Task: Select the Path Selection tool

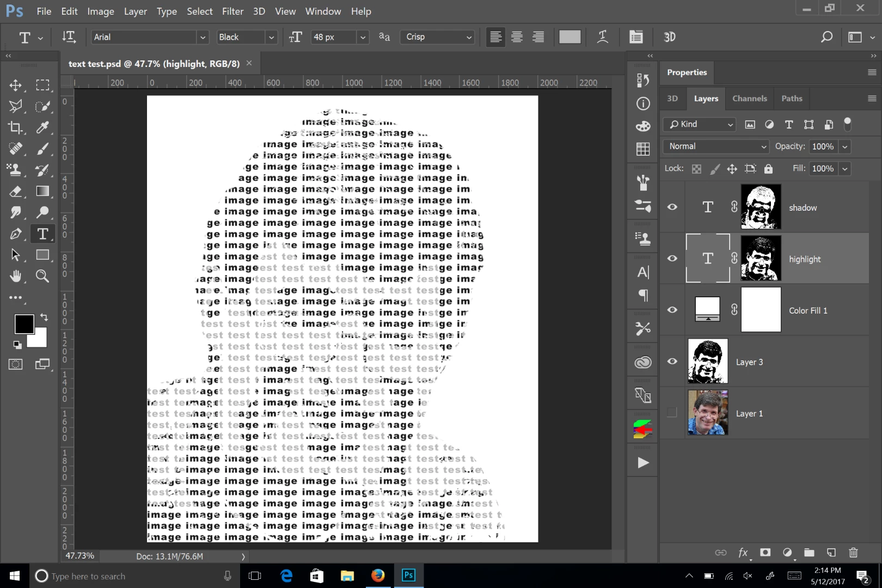Action: (x=15, y=255)
